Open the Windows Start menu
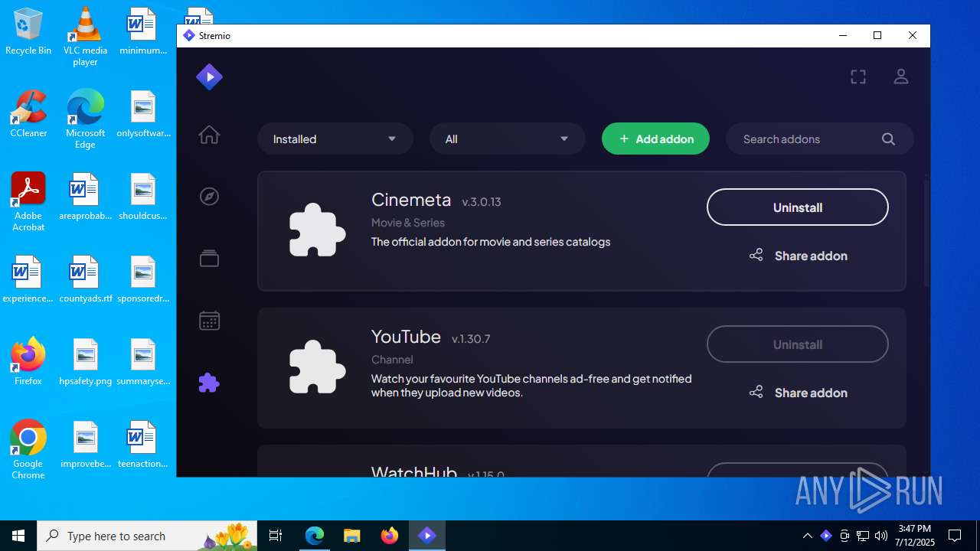Viewport: 980px width, 551px height. 18,536
